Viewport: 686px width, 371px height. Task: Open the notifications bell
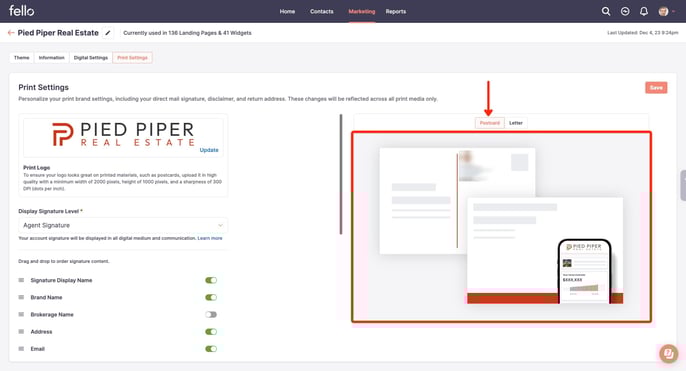(x=644, y=11)
